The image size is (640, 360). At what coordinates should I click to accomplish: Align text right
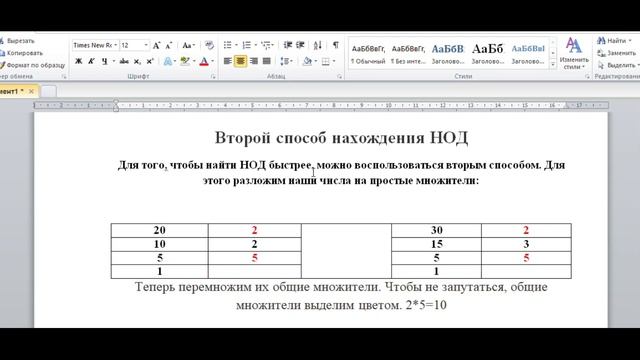pyautogui.click(x=254, y=61)
